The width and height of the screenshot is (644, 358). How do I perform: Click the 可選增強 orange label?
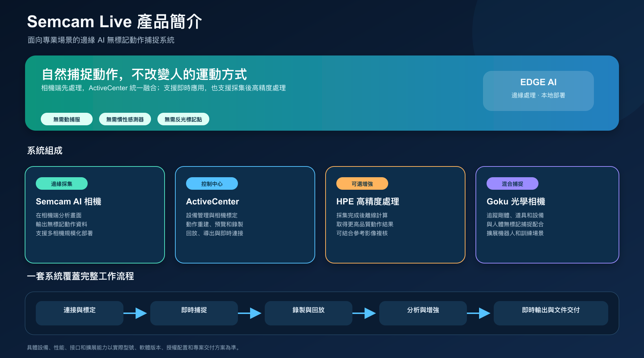(362, 184)
